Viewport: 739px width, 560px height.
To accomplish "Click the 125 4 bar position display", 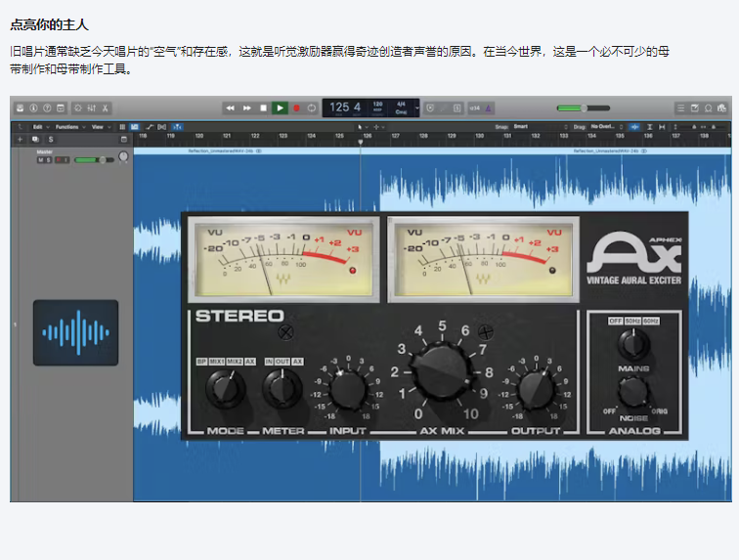I will (x=345, y=108).
